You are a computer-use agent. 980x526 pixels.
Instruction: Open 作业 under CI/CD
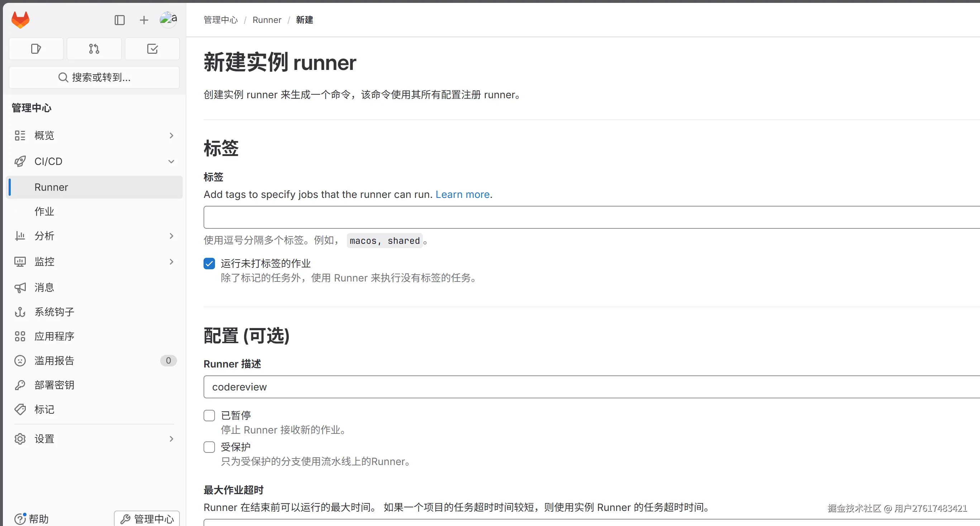tap(44, 211)
